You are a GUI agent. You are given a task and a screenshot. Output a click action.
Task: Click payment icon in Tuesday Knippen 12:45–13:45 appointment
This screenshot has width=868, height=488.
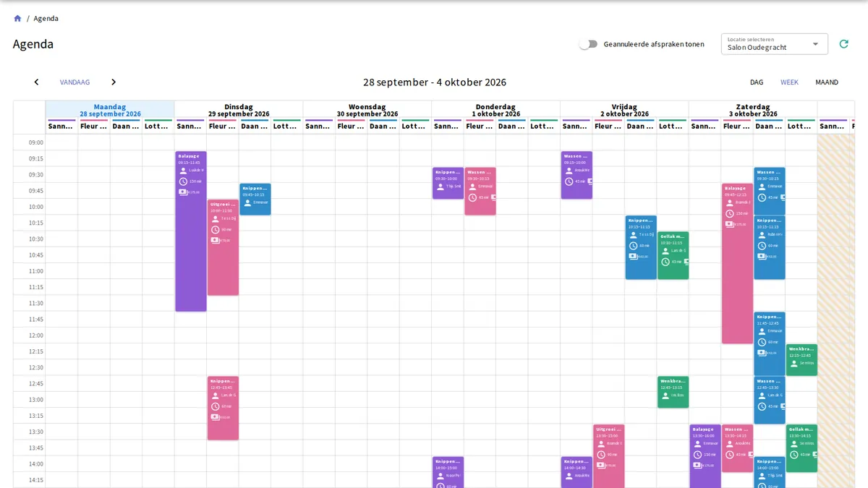pos(215,417)
